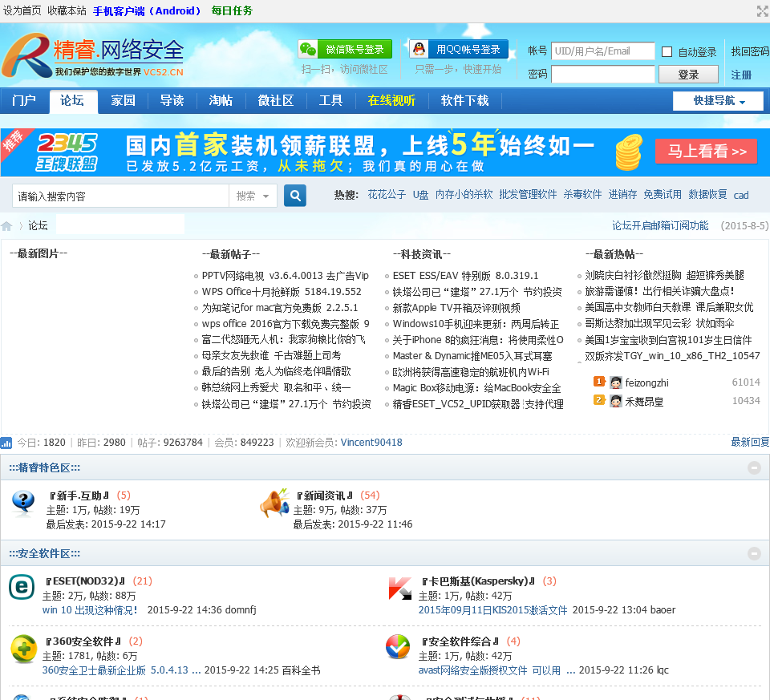Click the 登录 login button

pyautogui.click(x=688, y=75)
